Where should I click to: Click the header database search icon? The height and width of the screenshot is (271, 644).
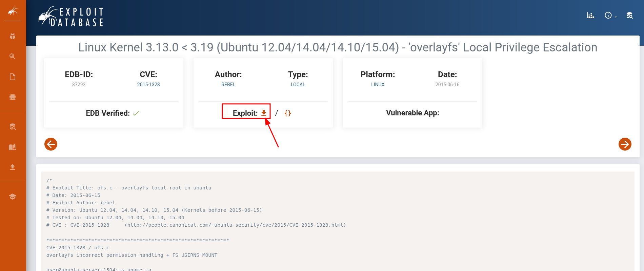pyautogui.click(x=629, y=15)
